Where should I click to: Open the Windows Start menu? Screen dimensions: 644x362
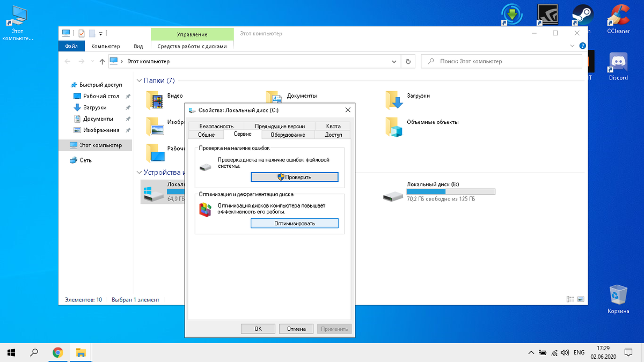click(x=12, y=352)
